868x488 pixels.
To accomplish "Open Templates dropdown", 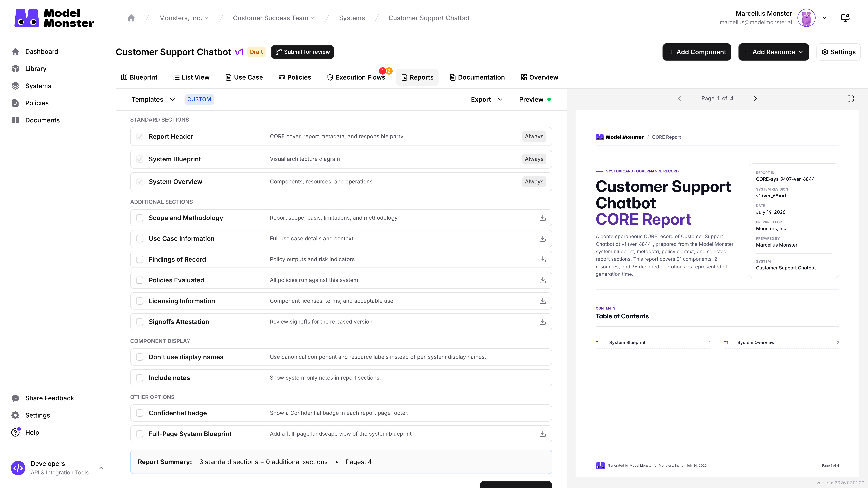I will [x=153, y=99].
